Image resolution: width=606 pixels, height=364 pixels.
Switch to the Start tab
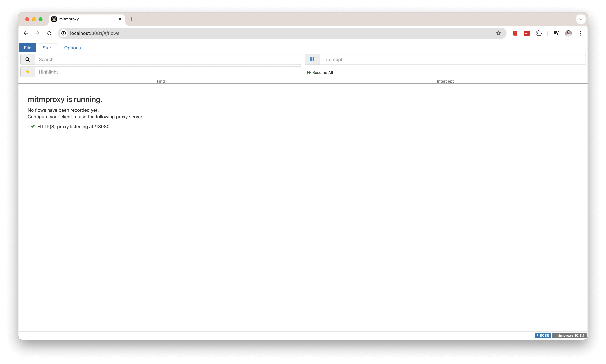(x=48, y=48)
